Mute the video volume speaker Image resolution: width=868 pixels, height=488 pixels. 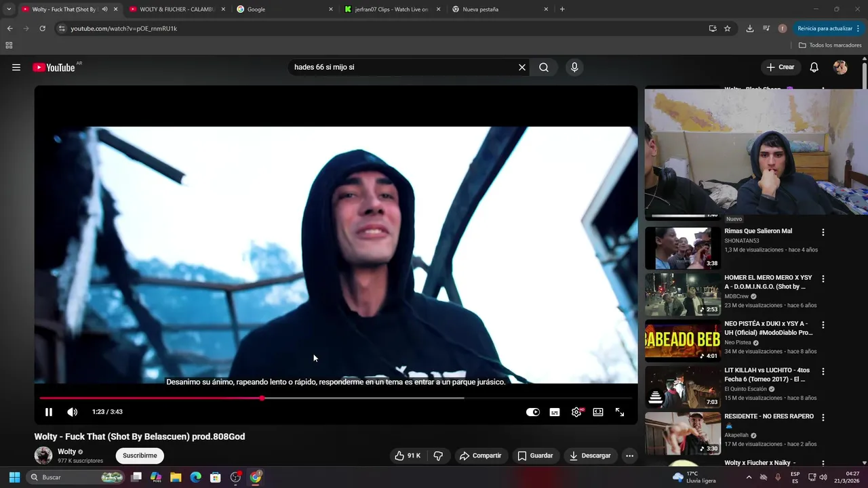pos(73,412)
